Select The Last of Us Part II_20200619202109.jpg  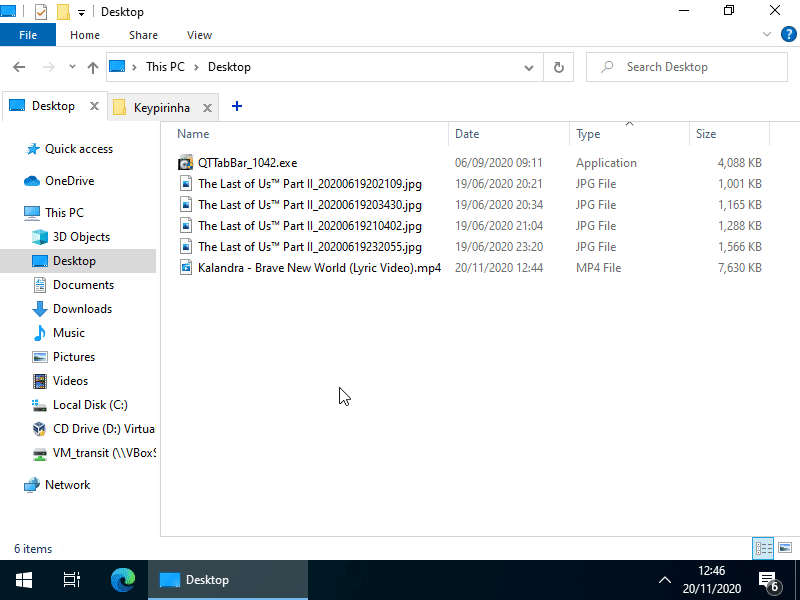point(310,184)
